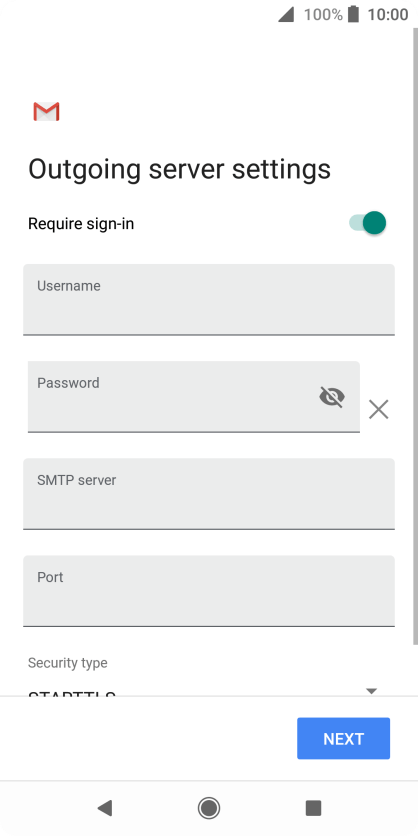Tap the battery status icon
The width and height of the screenshot is (418, 836).
tap(353, 14)
